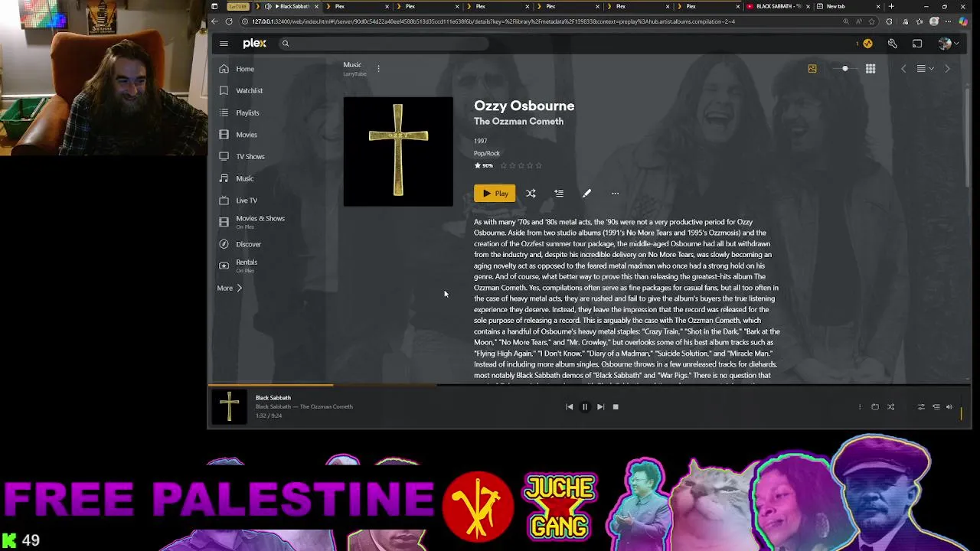
Task: Skip to previous track in player
Action: coord(570,407)
